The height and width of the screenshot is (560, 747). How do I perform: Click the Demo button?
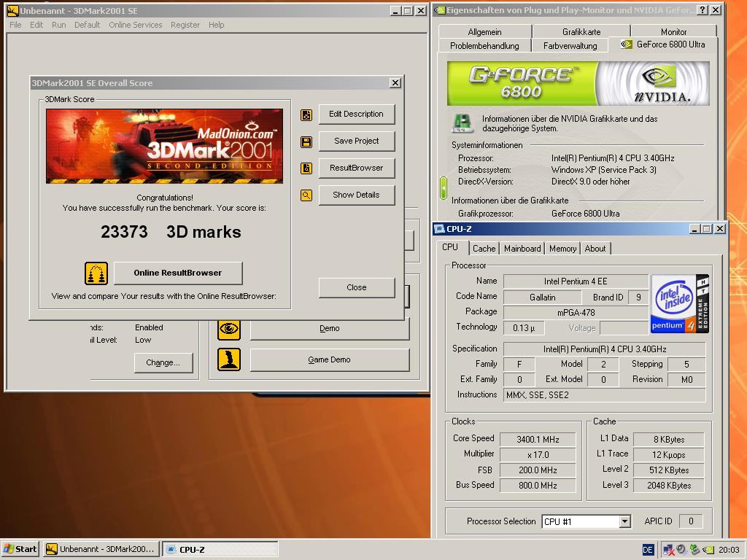329,329
